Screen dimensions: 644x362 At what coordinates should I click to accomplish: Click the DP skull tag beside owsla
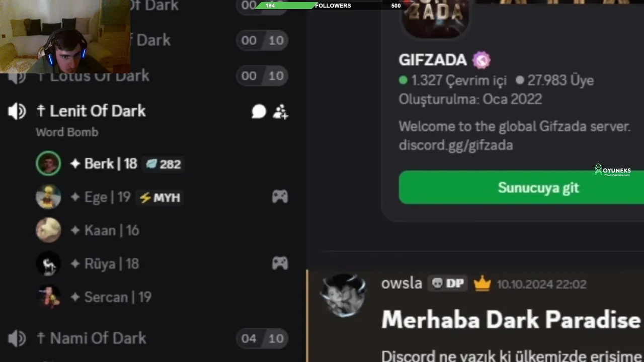tap(447, 284)
